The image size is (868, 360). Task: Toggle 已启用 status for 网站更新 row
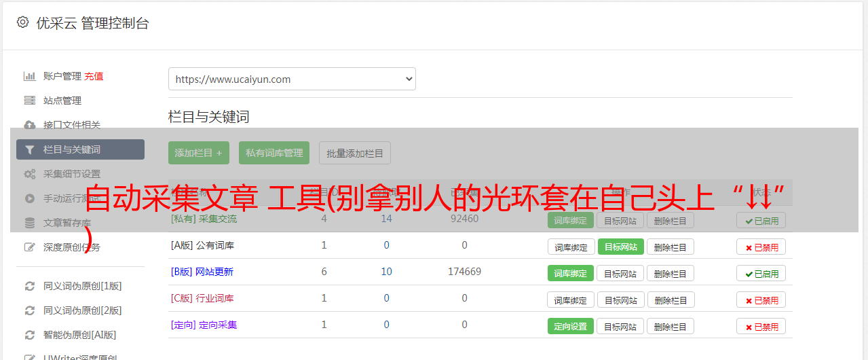[761, 273]
